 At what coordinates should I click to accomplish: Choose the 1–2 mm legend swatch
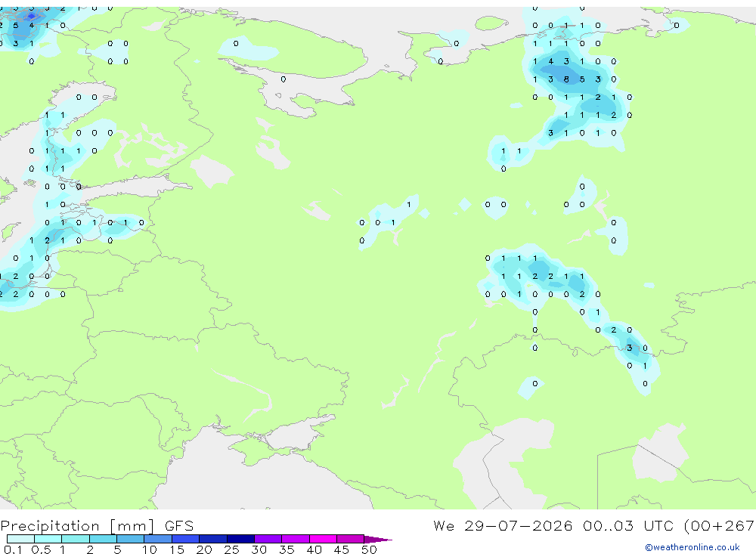click(x=76, y=539)
